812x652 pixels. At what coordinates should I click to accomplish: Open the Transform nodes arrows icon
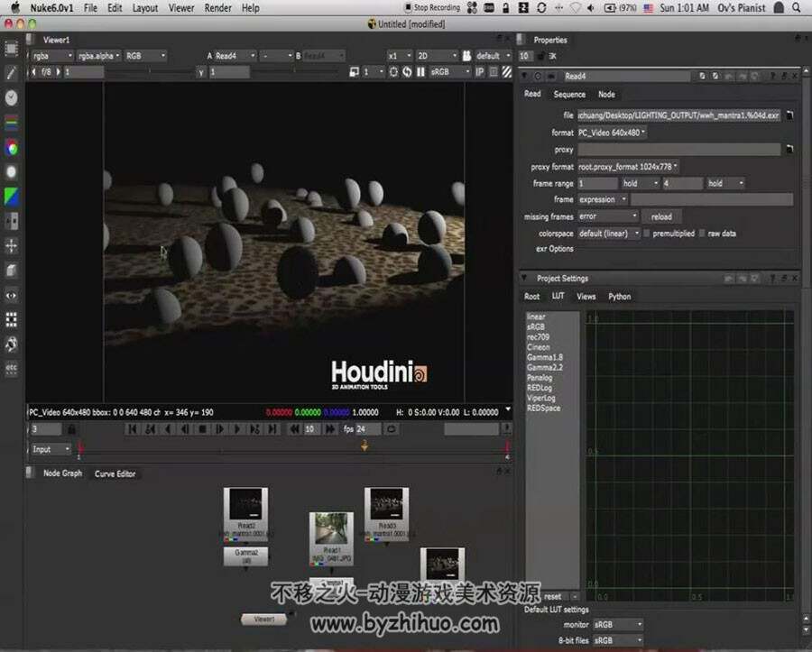[x=12, y=246]
